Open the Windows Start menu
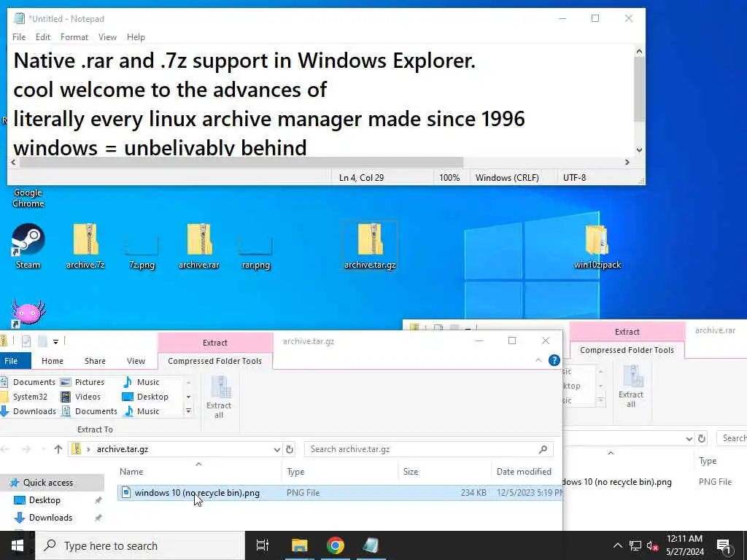 [18, 545]
